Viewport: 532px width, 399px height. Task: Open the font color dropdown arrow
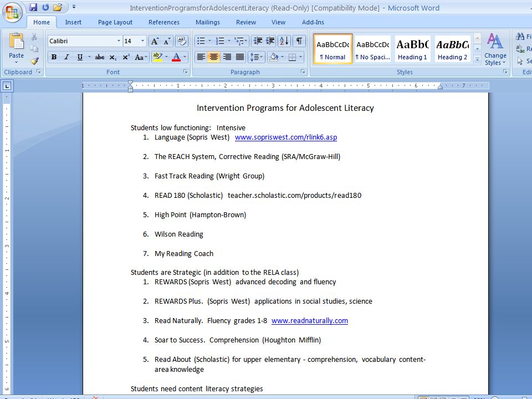185,57
